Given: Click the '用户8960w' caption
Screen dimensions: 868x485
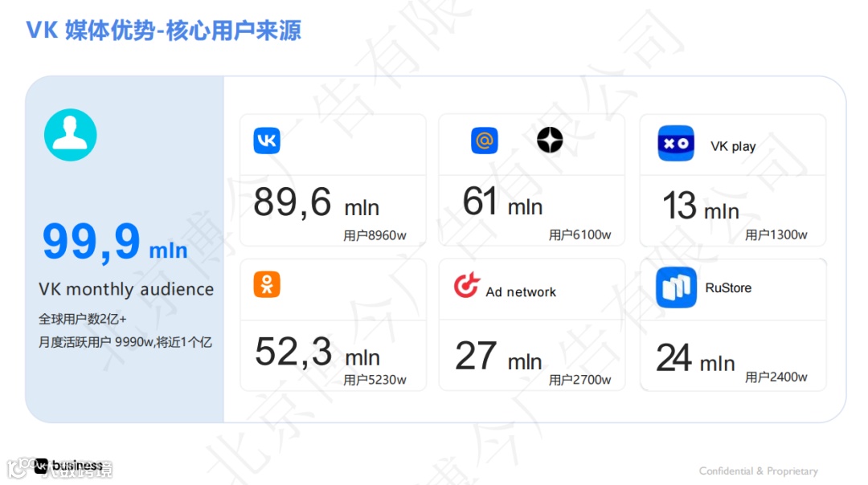Looking at the screenshot, I should [375, 235].
